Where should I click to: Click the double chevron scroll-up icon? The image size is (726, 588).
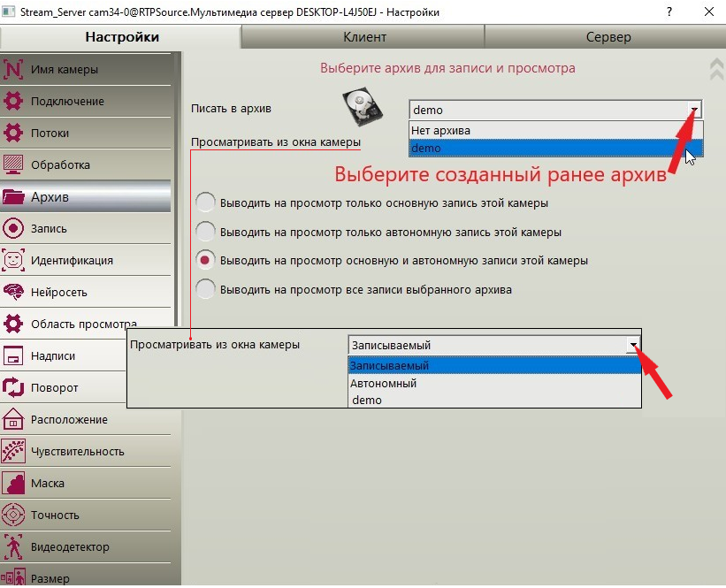[717, 70]
